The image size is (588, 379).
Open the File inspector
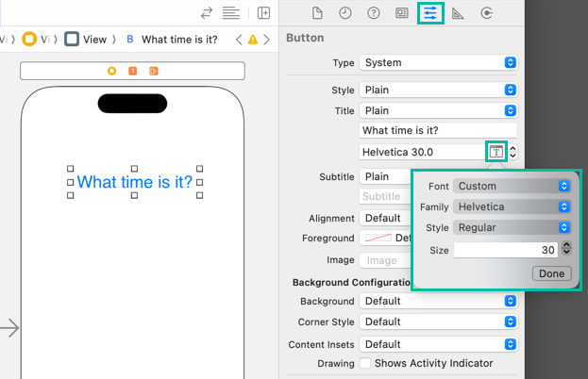(318, 13)
